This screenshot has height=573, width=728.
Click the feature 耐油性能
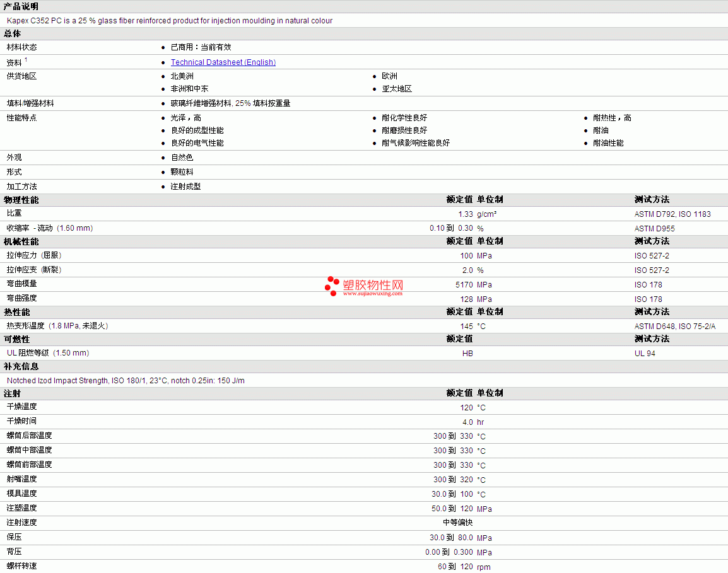pyautogui.click(x=608, y=143)
